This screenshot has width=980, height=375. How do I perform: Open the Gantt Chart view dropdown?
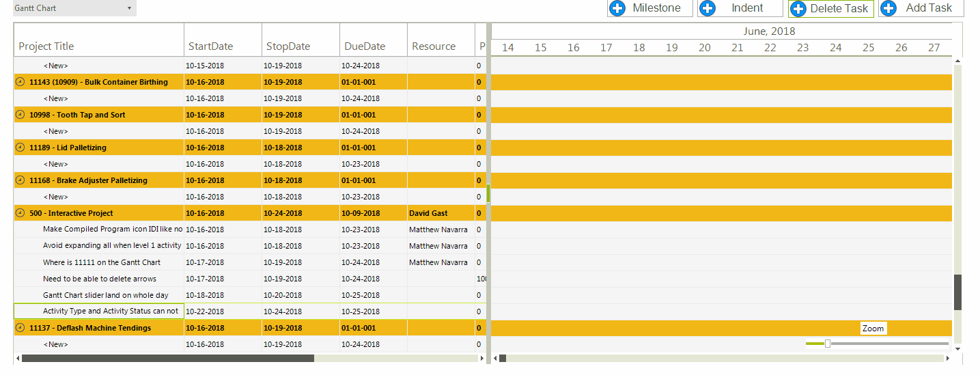[129, 8]
